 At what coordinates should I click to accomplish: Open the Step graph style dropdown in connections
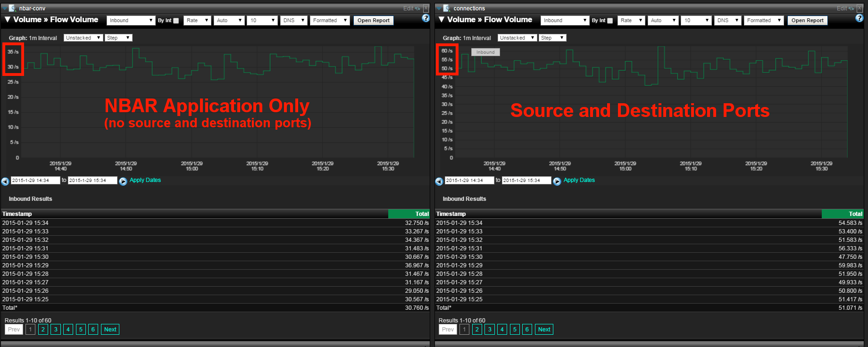click(552, 38)
